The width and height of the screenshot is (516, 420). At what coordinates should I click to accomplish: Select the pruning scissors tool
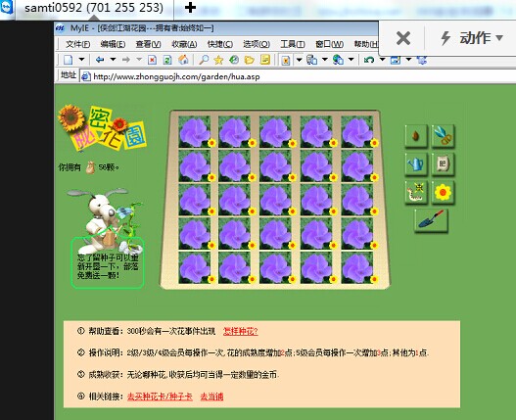click(x=443, y=136)
